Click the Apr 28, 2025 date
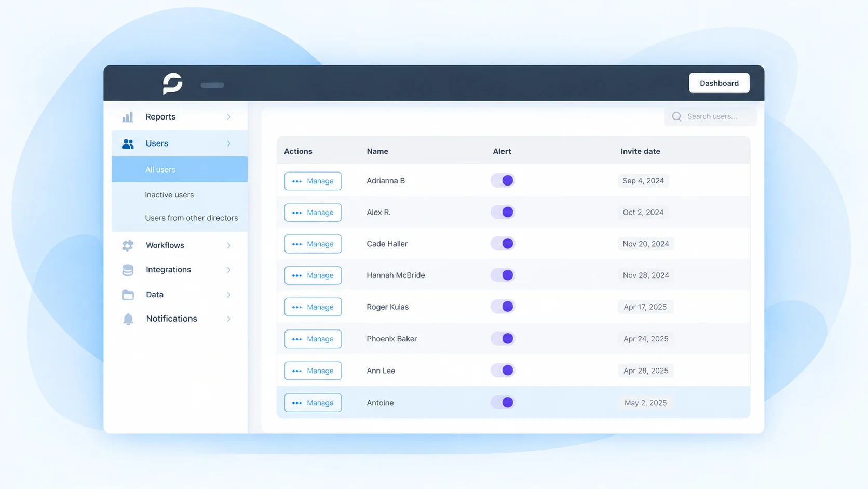 coord(646,371)
